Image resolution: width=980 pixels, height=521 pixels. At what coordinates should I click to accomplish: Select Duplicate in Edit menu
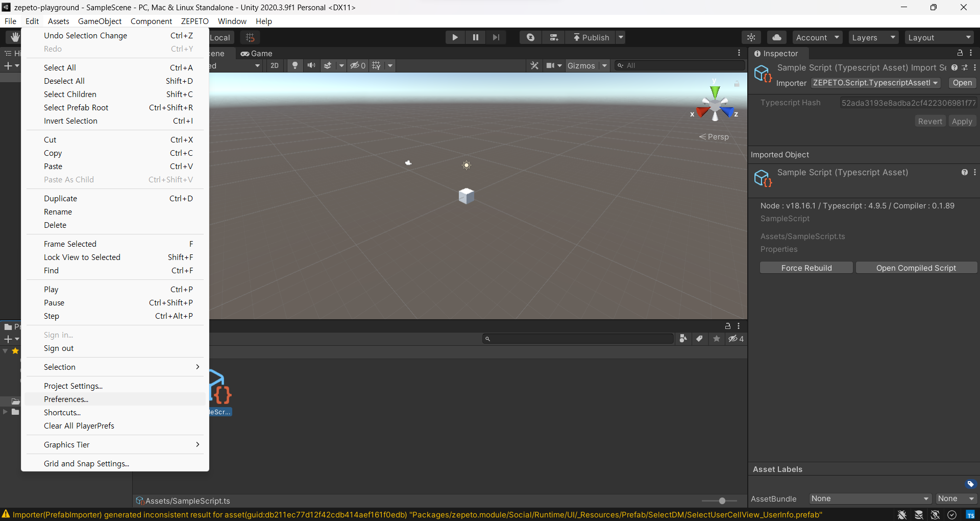pyautogui.click(x=115, y=199)
